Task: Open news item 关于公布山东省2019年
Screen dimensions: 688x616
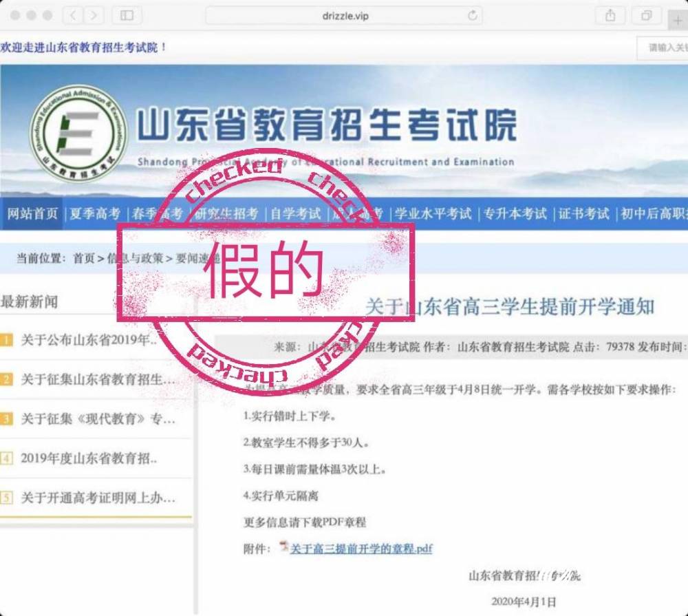Action: pos(89,340)
